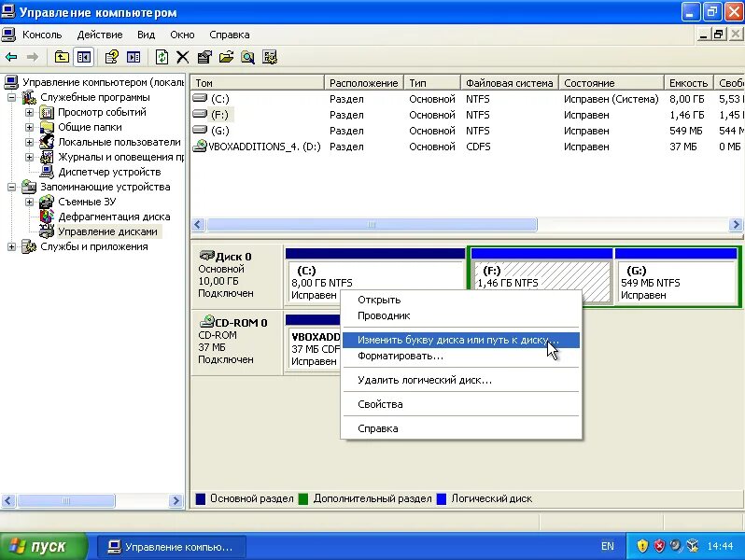Expand Локальные пользователи tree node
Screen dimensions: 745x560
(x=30, y=142)
